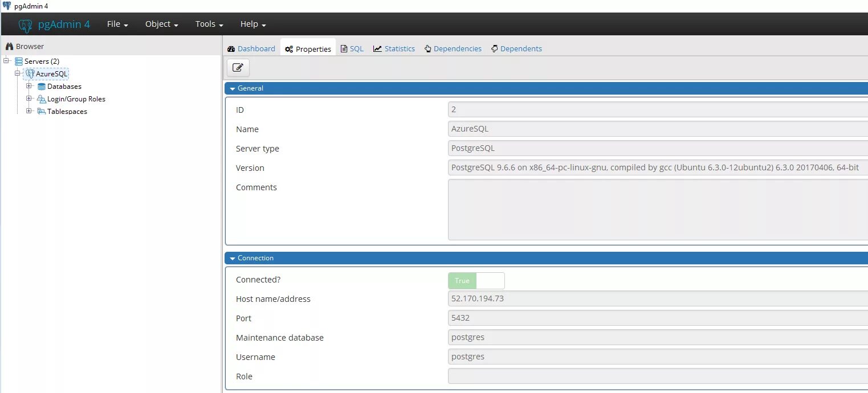The width and height of the screenshot is (868, 393).
Task: Click the Connected? label text
Action: click(x=258, y=280)
